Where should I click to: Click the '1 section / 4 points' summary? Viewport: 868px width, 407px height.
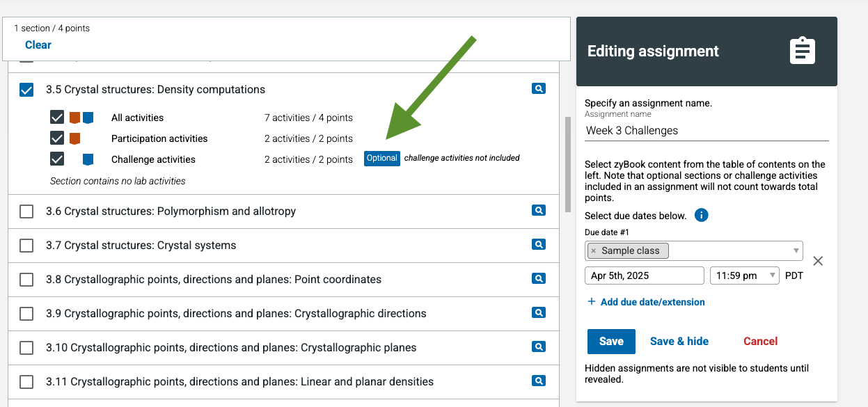click(x=52, y=29)
